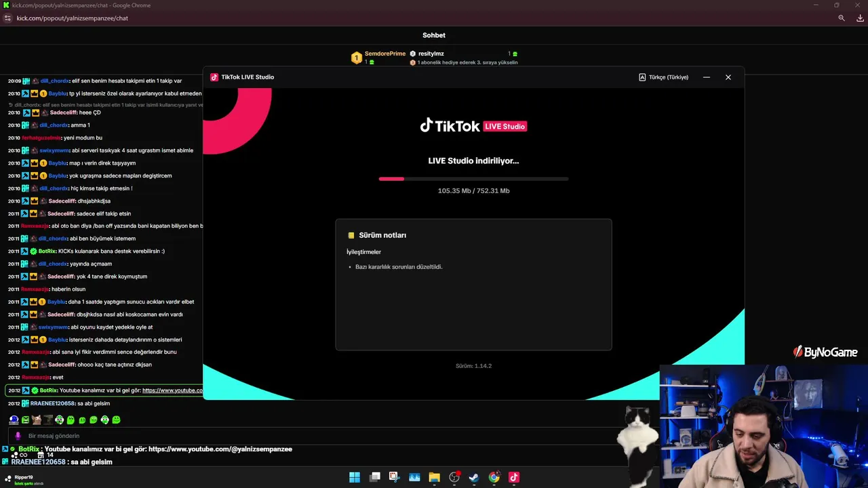The width and height of the screenshot is (868, 488).
Task: Click ferhatguzelmis username in chat
Action: [41, 138]
